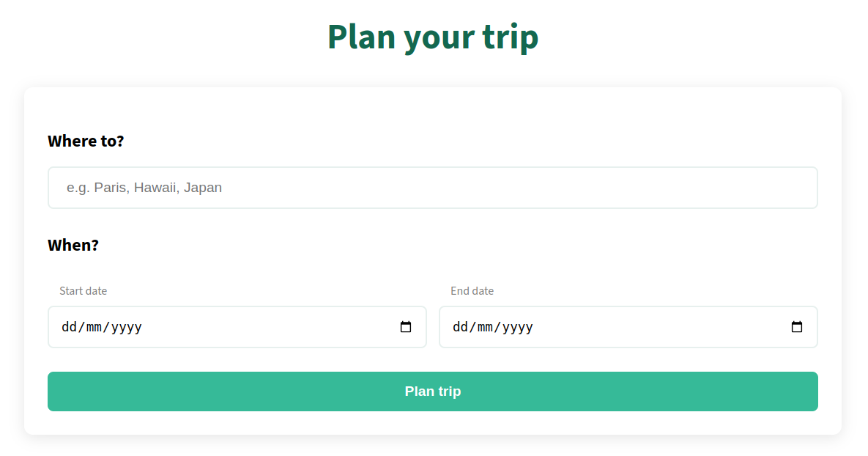Click the "Start date" label text
Viewport: 868px width, 456px height.
point(83,291)
